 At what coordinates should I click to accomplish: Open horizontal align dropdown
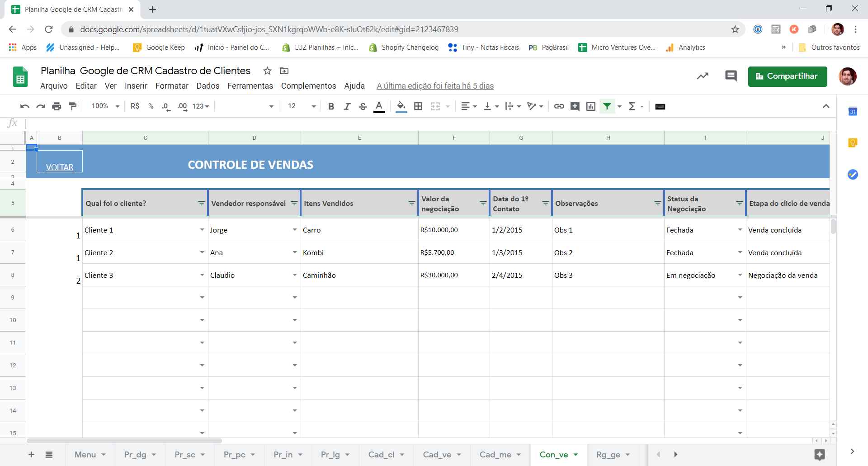click(469, 106)
